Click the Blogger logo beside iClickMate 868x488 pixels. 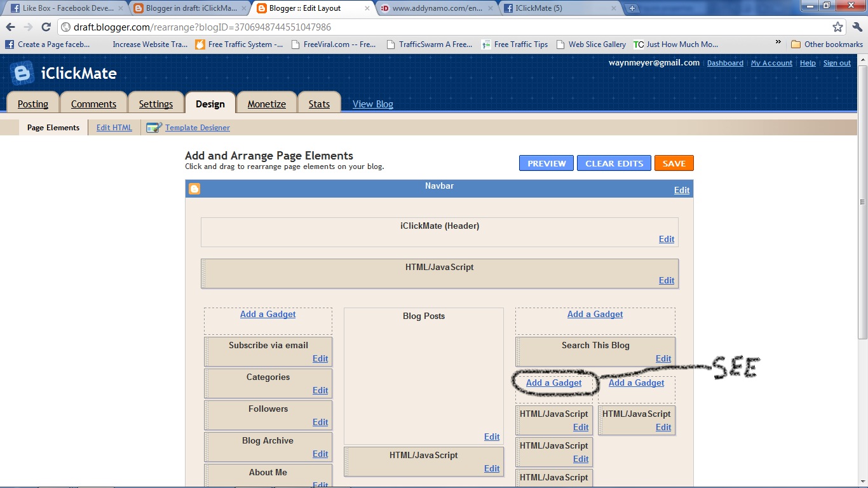[x=22, y=73]
